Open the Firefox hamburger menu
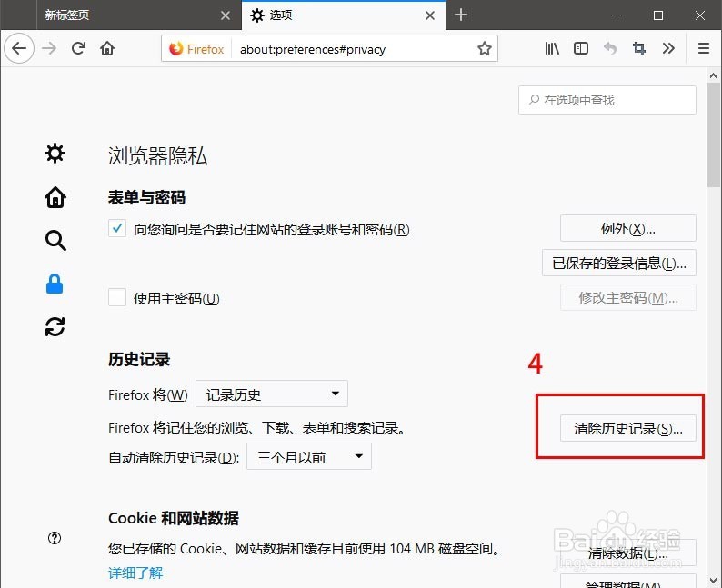Viewport: 722px width, 588px height. click(x=703, y=48)
